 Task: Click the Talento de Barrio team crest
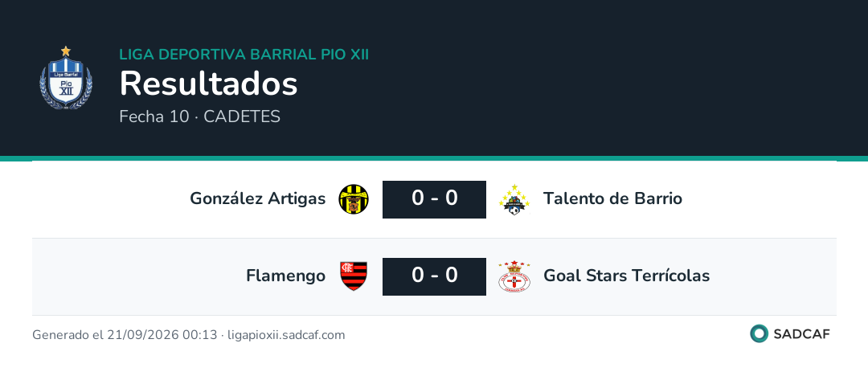(514, 199)
